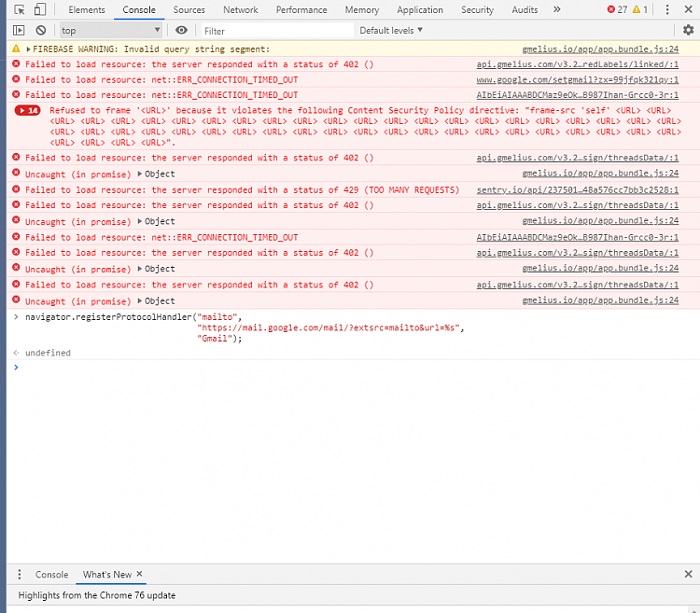Open the Default levels dropdown
This screenshot has height=613, width=700.
point(391,30)
